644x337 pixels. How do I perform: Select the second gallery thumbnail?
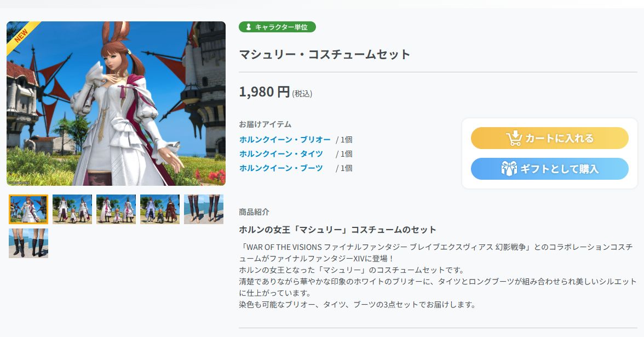72,209
